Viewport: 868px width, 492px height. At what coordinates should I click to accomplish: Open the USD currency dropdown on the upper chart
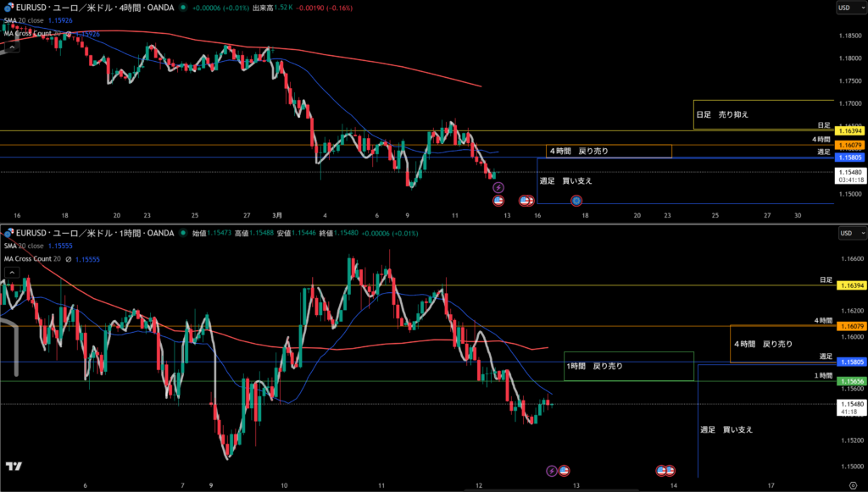[844, 8]
